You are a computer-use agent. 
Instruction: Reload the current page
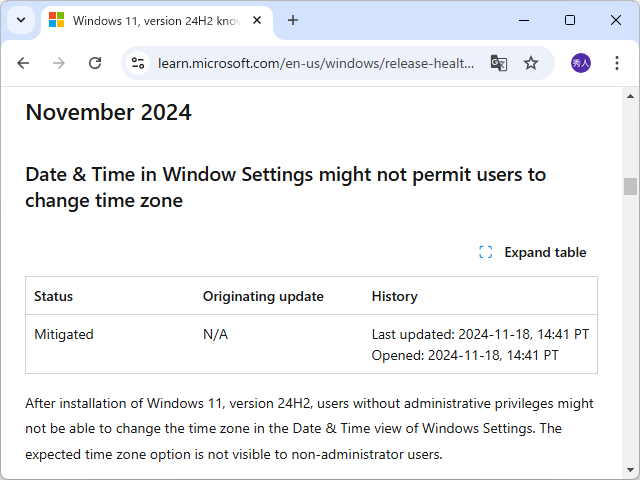[x=95, y=63]
